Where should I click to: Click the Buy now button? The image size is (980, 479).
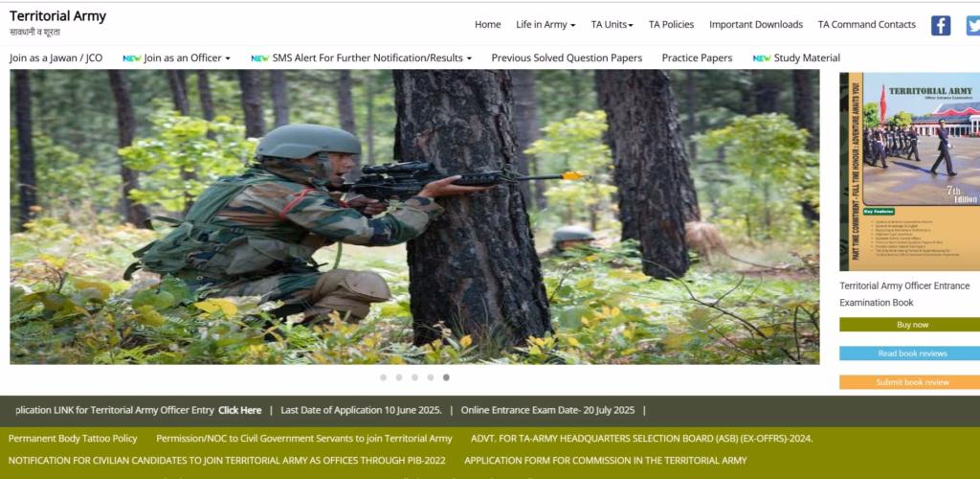(x=909, y=325)
